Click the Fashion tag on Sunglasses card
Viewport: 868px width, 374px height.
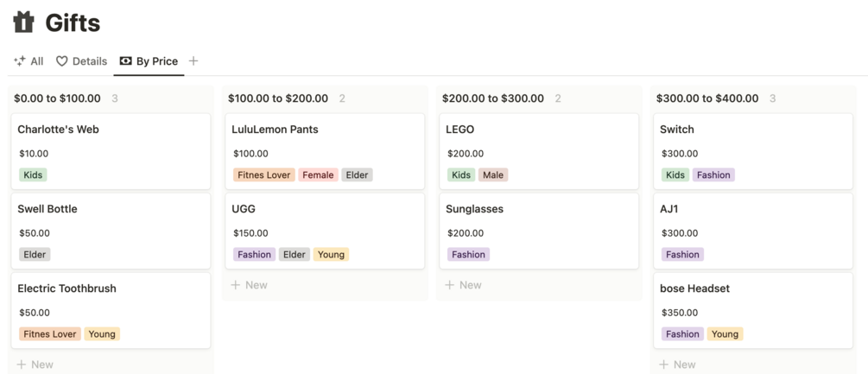click(468, 255)
